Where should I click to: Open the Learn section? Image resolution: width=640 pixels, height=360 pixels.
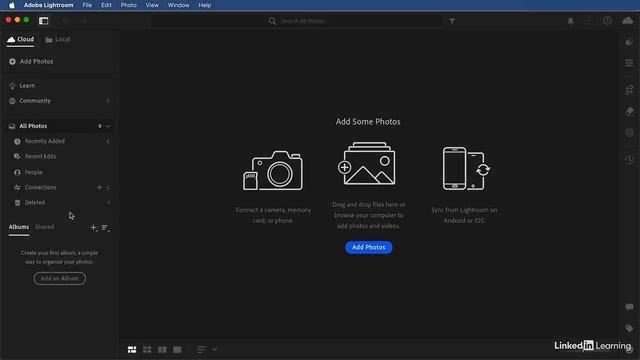(x=22, y=86)
